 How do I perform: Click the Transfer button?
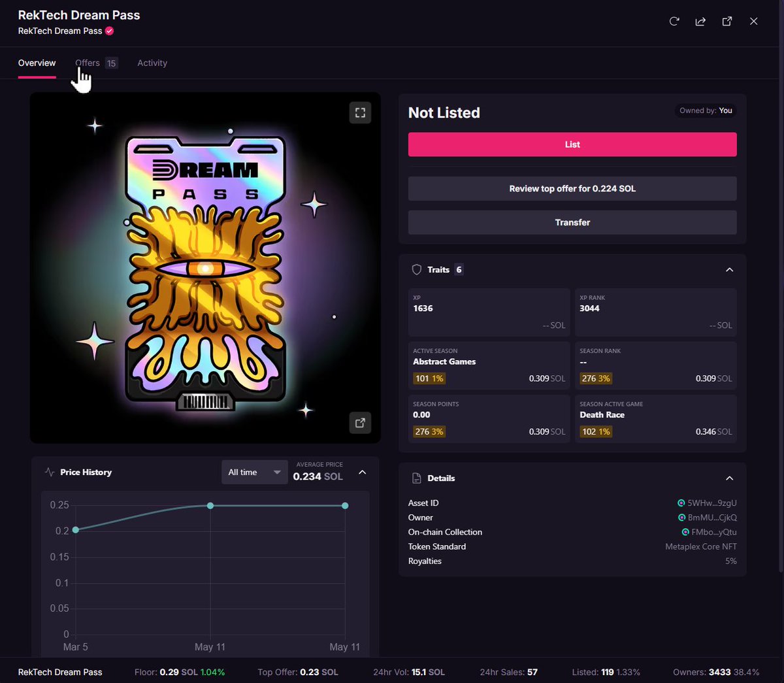pos(572,222)
